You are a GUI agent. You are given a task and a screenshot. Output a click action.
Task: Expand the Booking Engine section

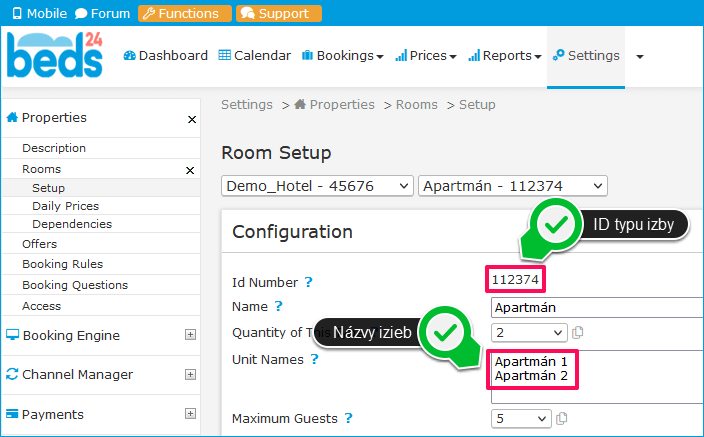pos(190,336)
